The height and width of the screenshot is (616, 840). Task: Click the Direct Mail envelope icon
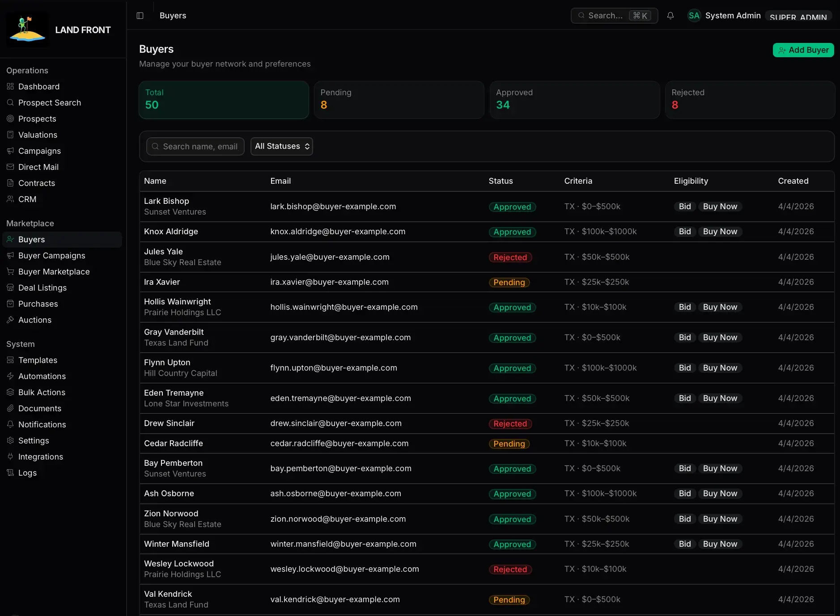click(10, 167)
